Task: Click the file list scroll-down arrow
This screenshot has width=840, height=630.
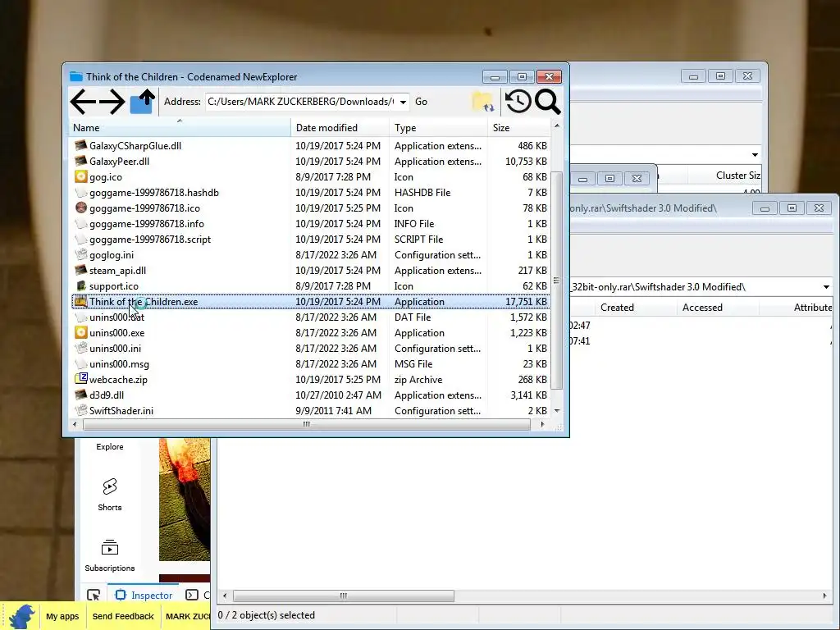Action: (557, 411)
